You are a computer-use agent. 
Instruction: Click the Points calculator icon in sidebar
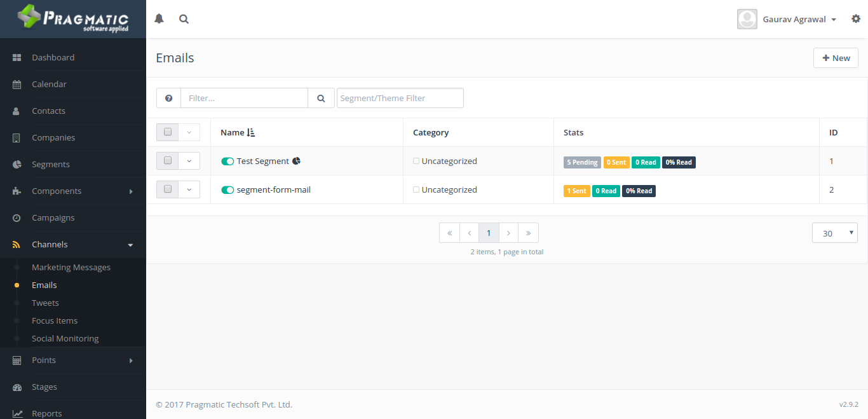[17, 360]
